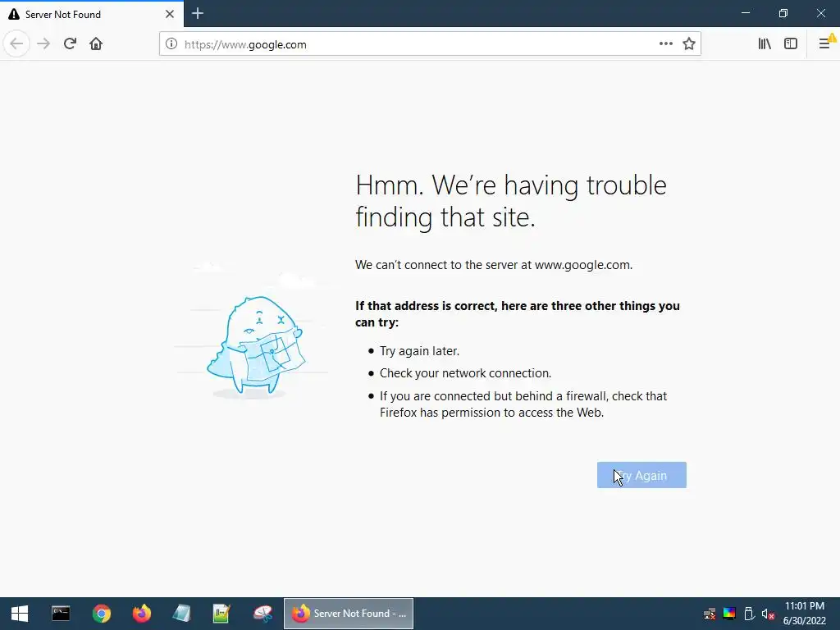Close the Server Not Found tab
The height and width of the screenshot is (630, 840).
[x=169, y=14]
